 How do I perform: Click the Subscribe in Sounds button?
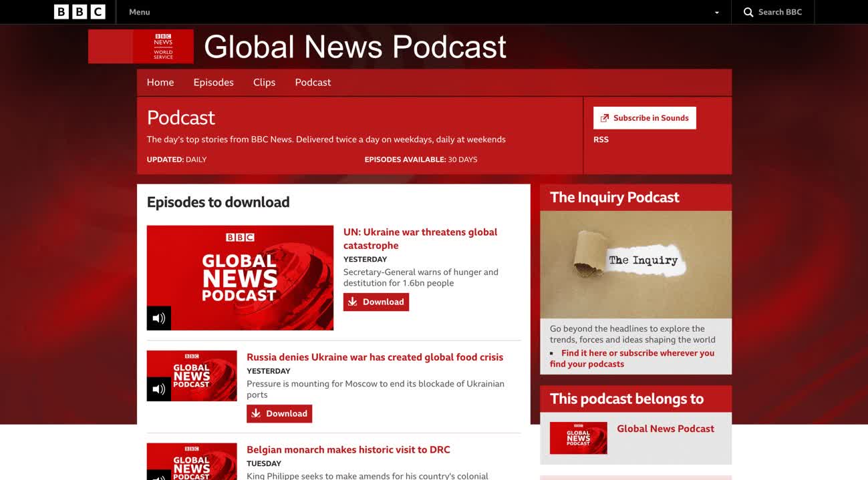[x=644, y=118]
